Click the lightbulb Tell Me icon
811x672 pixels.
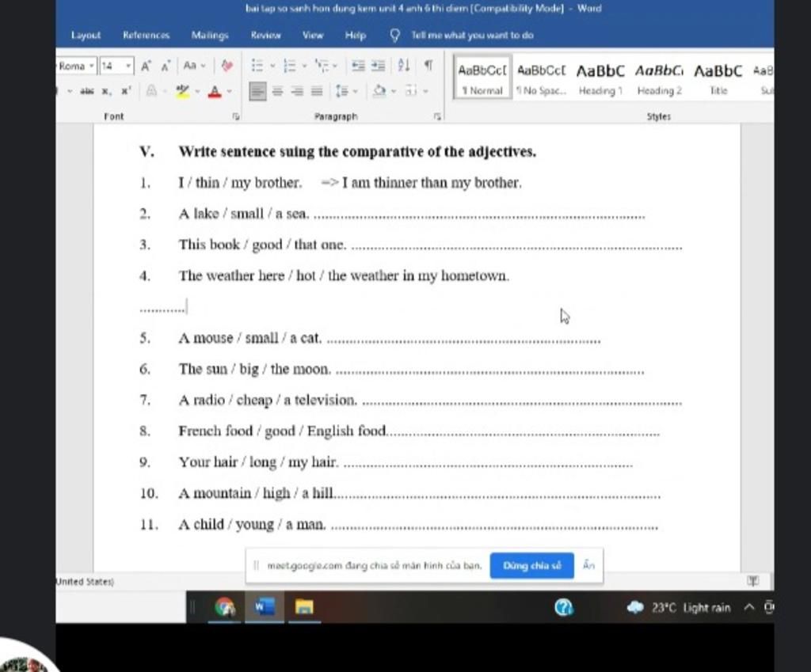[x=394, y=35]
